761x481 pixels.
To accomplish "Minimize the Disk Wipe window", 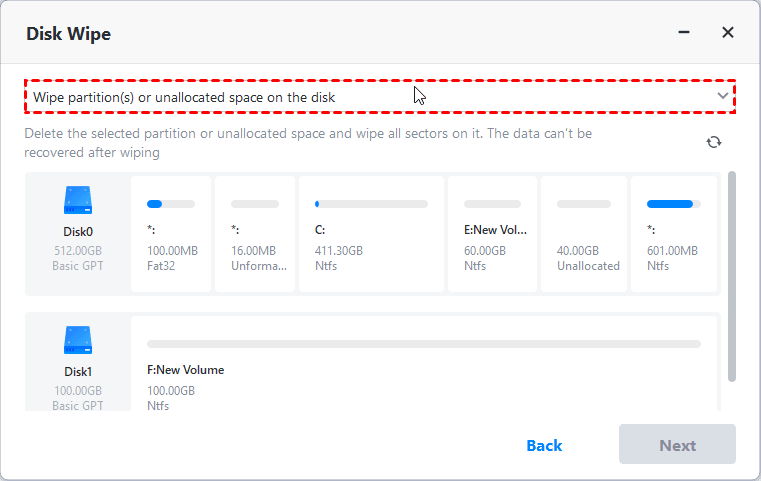I will pos(684,33).
